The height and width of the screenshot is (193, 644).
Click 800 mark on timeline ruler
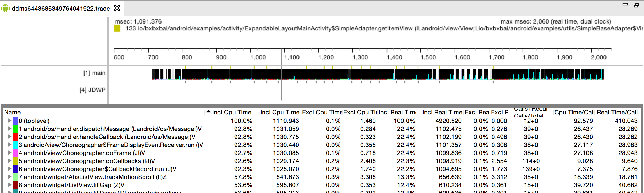click(187, 57)
